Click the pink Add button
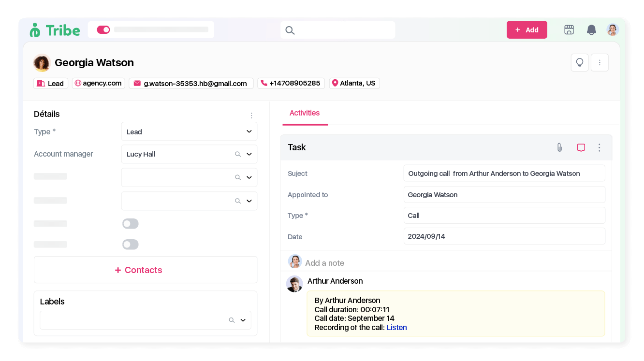The width and height of the screenshot is (644, 361). click(527, 30)
